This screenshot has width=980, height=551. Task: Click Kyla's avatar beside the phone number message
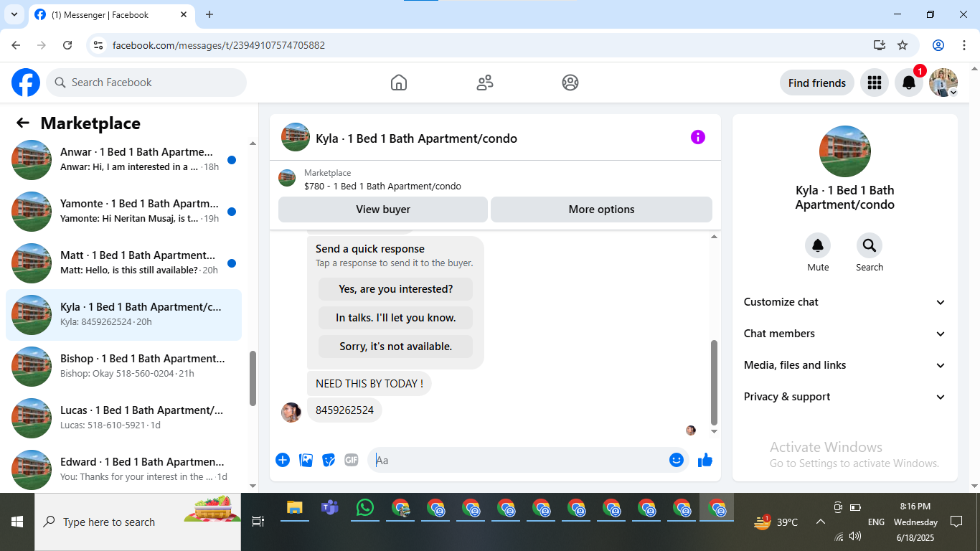tap(291, 413)
